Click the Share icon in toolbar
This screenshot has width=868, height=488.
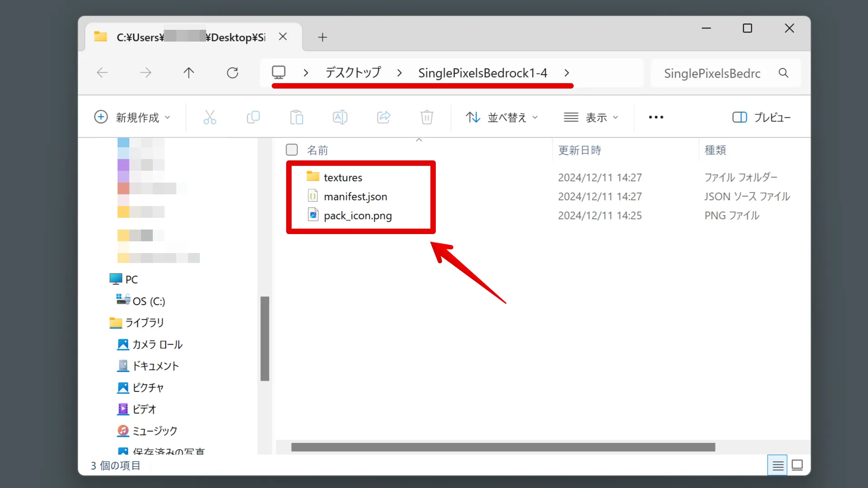click(x=383, y=117)
